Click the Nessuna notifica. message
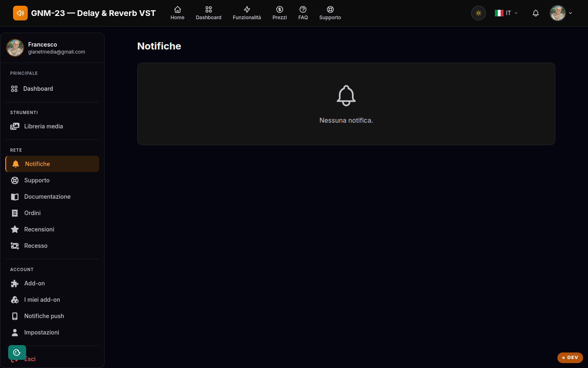This screenshot has height=368, width=588. coord(346,120)
